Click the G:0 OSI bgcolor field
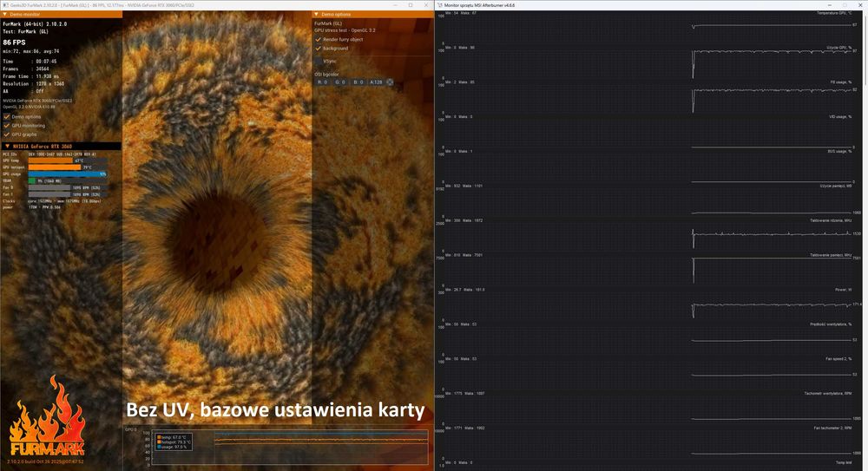 (340, 82)
